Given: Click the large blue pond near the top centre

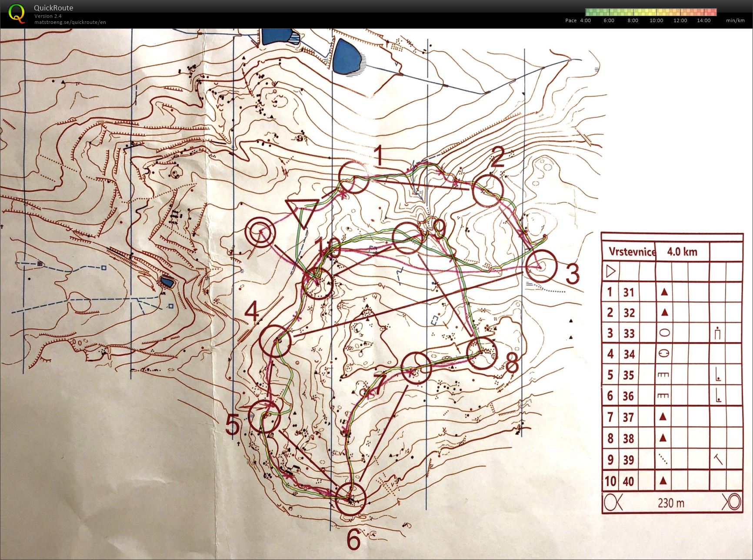Looking at the screenshot, I should pyautogui.click(x=347, y=57).
